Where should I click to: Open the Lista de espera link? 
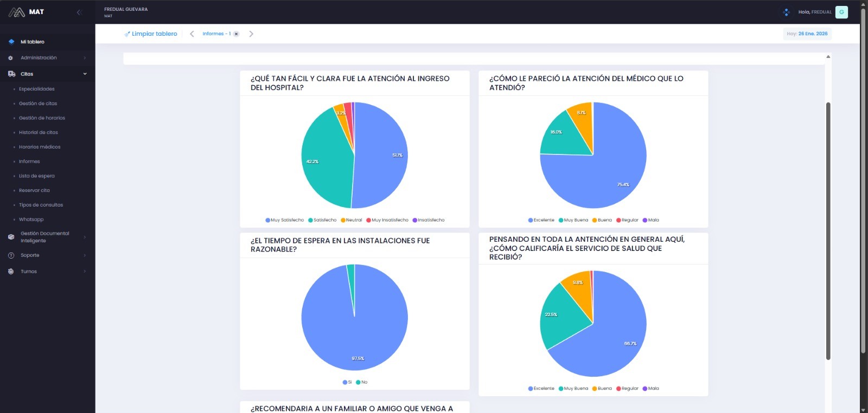[x=36, y=176]
